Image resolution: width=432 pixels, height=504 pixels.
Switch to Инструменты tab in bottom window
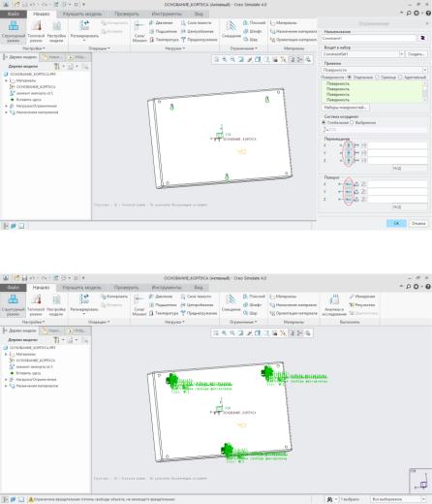(x=167, y=287)
